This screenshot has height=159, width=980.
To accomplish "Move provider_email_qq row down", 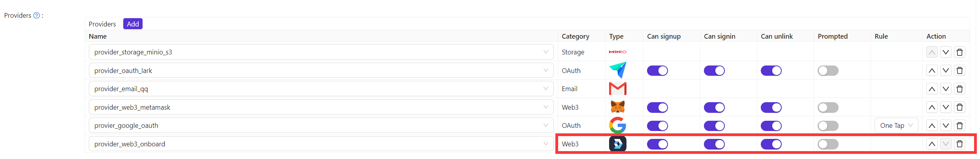I will (x=946, y=89).
